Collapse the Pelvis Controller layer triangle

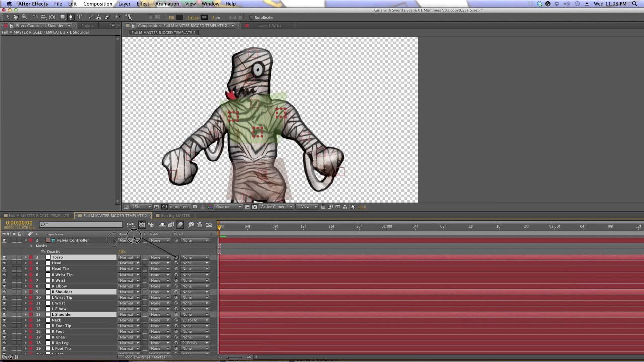pyautogui.click(x=26, y=240)
